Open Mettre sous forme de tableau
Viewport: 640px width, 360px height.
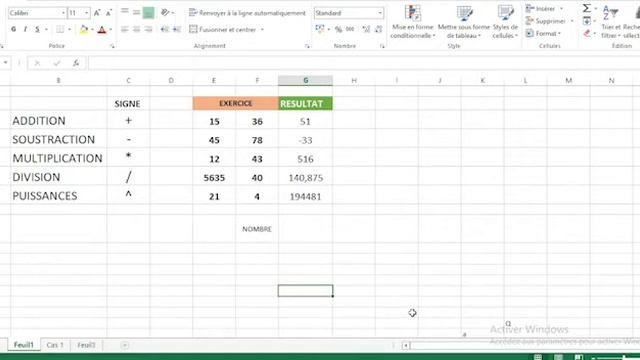[x=464, y=21]
